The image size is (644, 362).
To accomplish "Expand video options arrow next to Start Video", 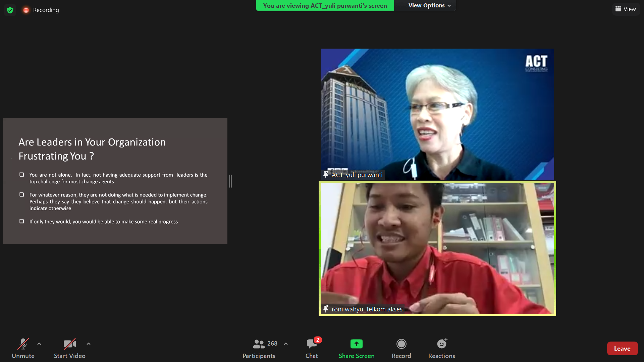I will point(89,344).
